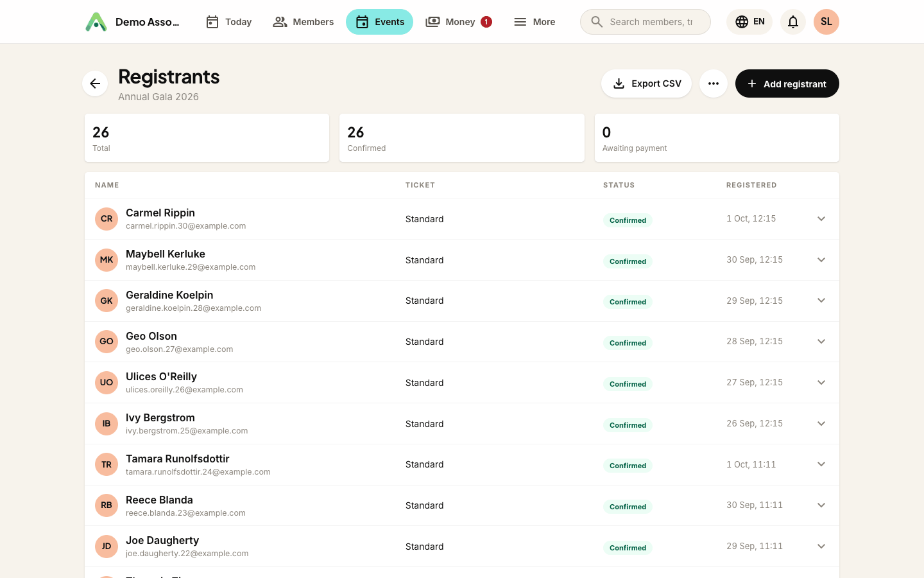924x578 pixels.
Task: Click Reece Blanda's RB avatar
Action: tap(107, 505)
